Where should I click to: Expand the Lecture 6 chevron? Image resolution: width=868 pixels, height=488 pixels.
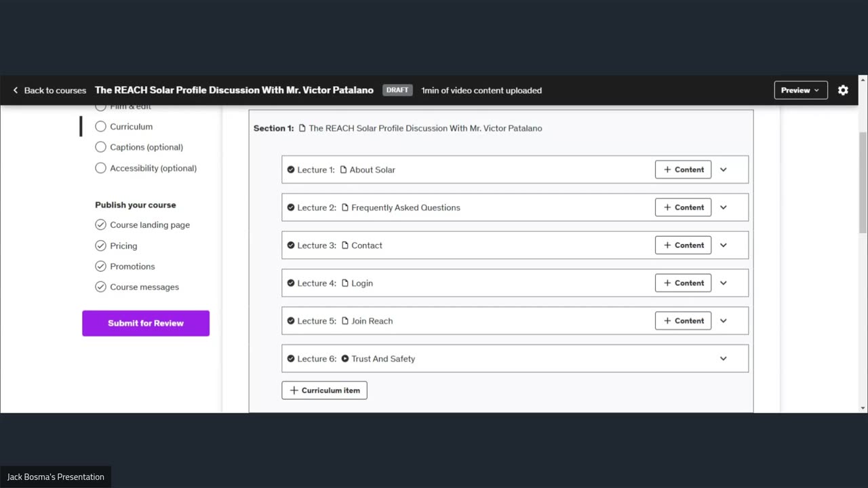pyautogui.click(x=723, y=359)
